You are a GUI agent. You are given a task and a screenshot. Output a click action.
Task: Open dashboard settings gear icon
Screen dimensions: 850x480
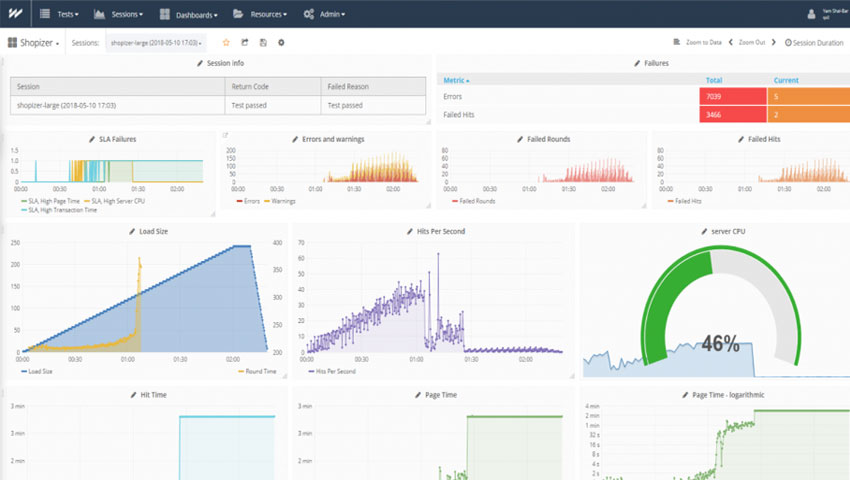click(x=281, y=43)
